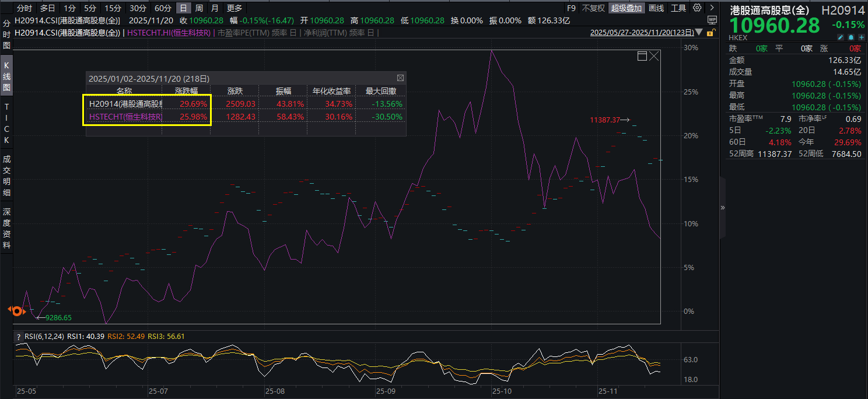The image size is (868, 399).
Task: Select the 成交明细 sidebar tab
Action: (6, 176)
